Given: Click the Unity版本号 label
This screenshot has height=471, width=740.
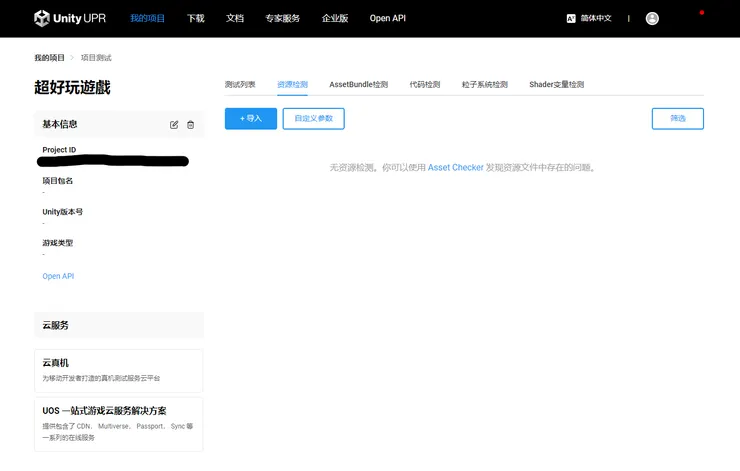Looking at the screenshot, I should pos(62,212).
